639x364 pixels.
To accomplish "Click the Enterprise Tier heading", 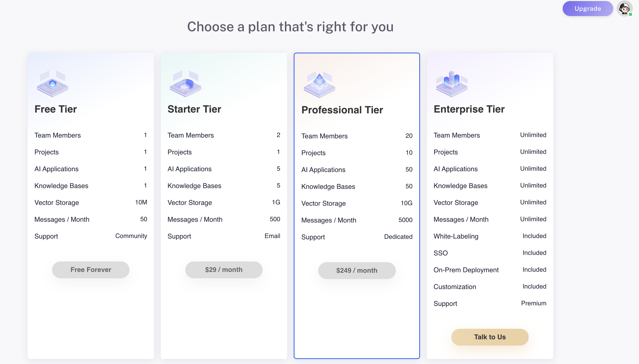I will click(469, 109).
